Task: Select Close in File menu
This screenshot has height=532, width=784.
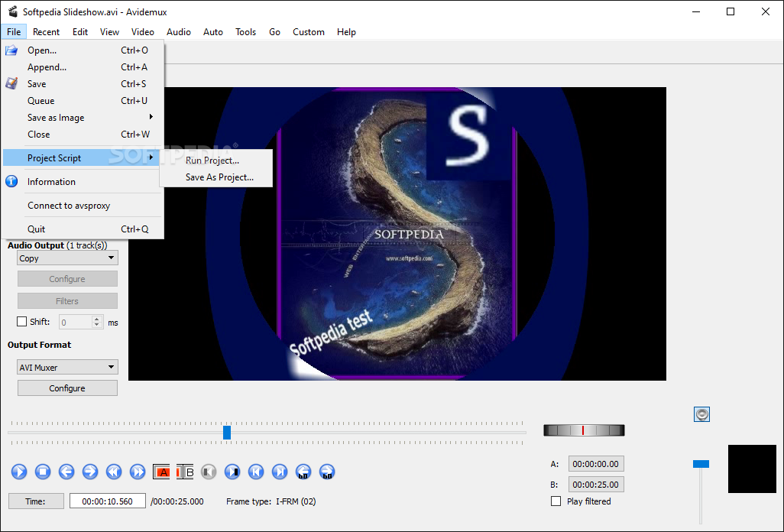Action: coord(83,134)
